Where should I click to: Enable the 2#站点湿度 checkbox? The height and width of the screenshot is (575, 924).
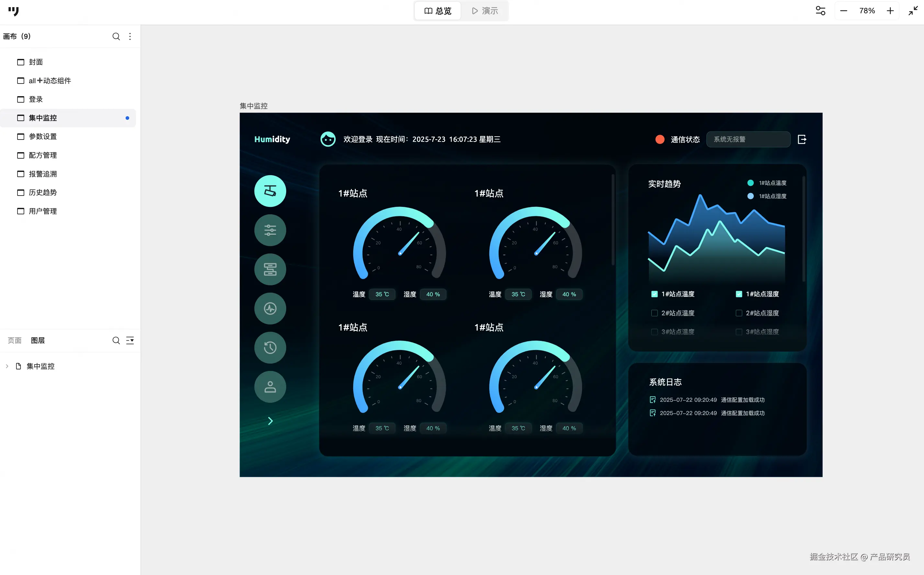[739, 313]
